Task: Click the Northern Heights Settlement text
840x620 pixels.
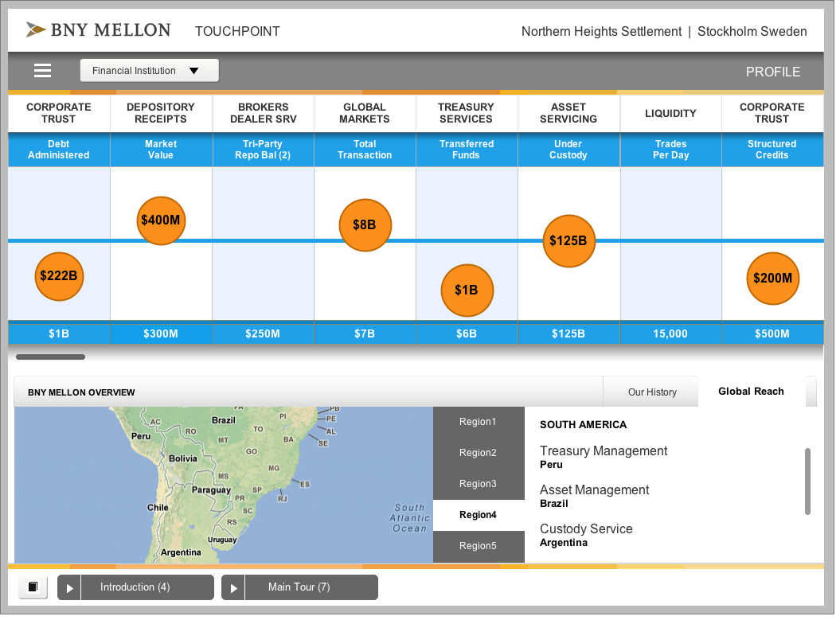Action: click(602, 32)
